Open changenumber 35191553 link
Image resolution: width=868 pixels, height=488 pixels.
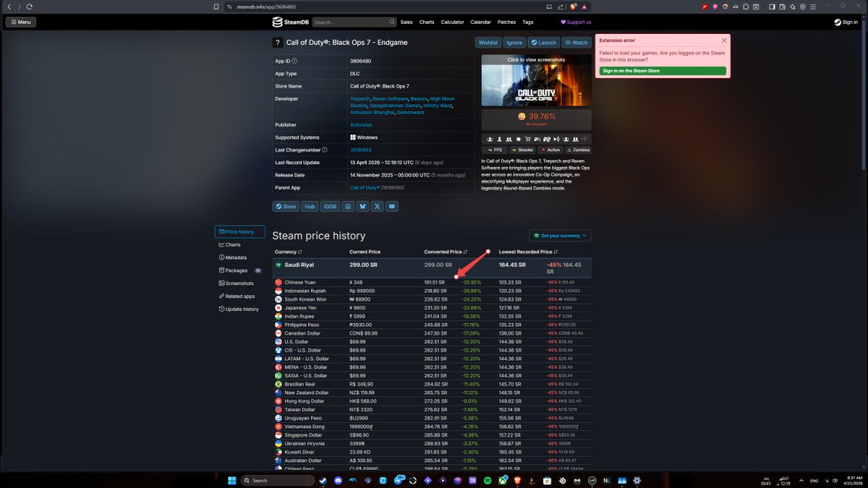[360, 150]
